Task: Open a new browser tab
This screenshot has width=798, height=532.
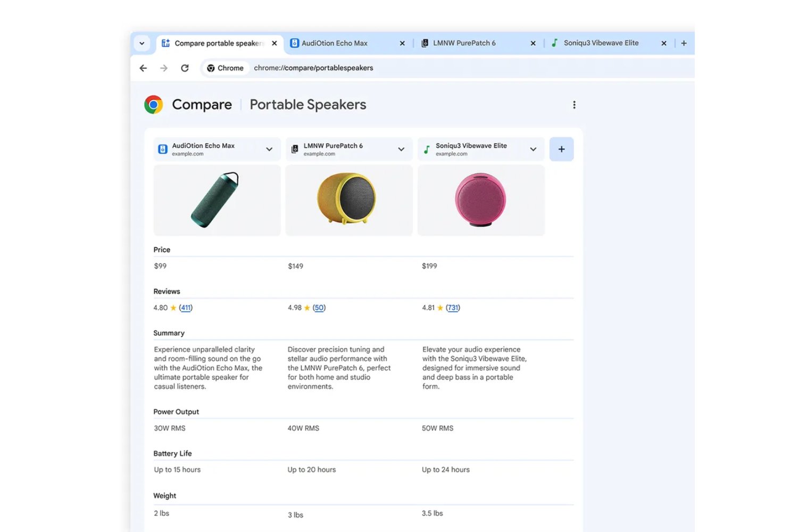Action: point(684,43)
